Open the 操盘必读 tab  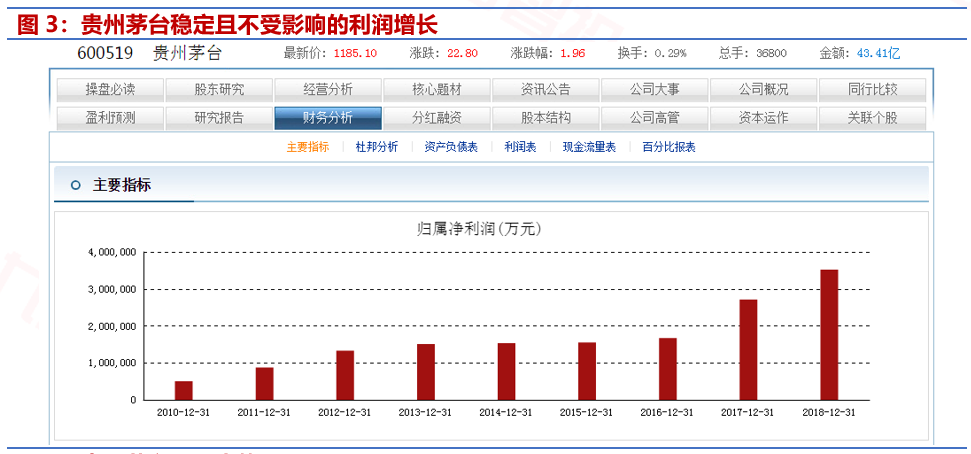(x=110, y=89)
